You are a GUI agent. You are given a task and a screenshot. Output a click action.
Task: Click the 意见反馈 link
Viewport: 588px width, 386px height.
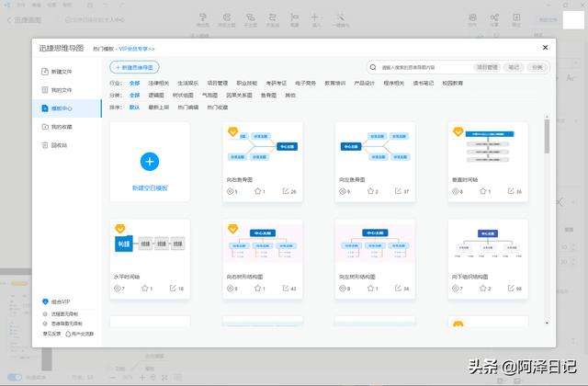click(51, 334)
